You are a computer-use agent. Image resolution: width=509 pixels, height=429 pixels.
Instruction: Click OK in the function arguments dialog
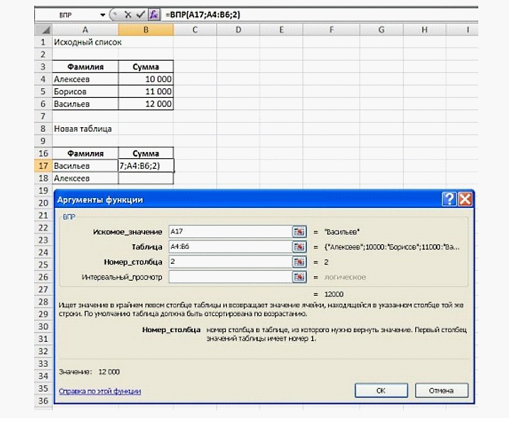tap(381, 390)
